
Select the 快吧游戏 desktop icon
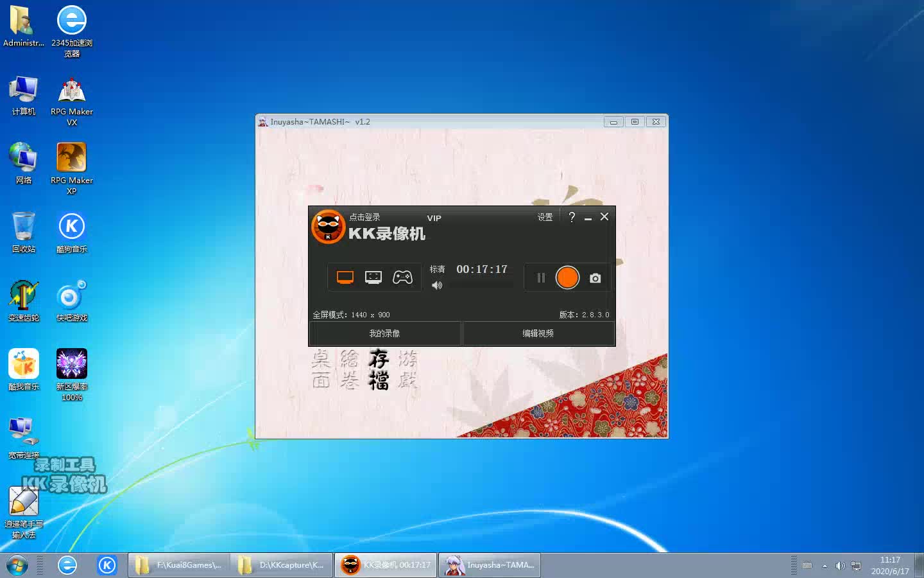tap(72, 301)
